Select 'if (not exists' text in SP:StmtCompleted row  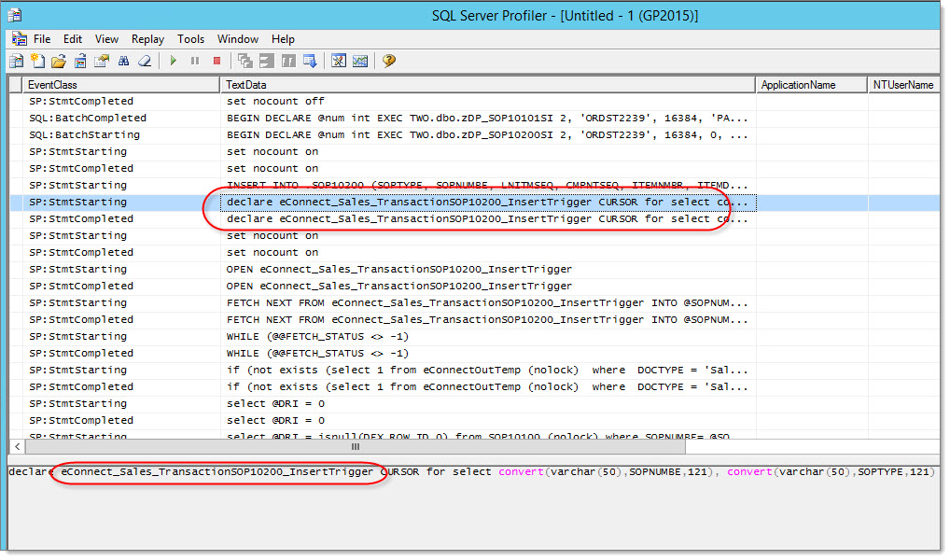tap(488, 386)
